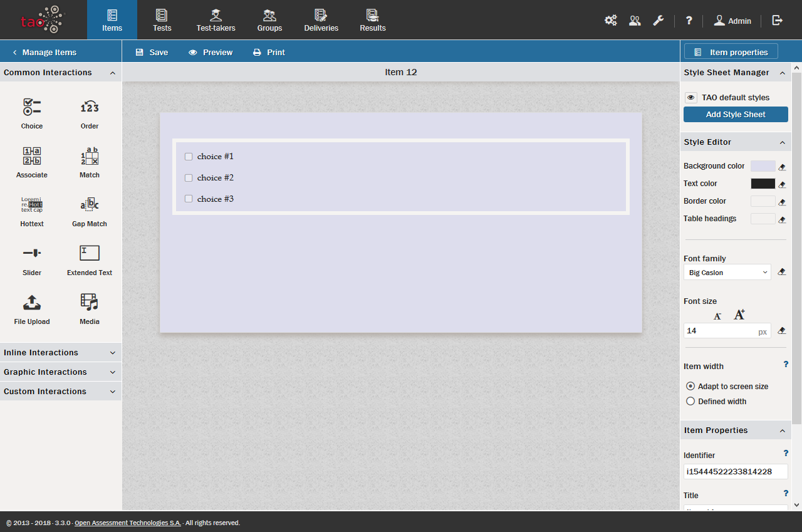Click the Add Style Sheet button

click(x=736, y=115)
